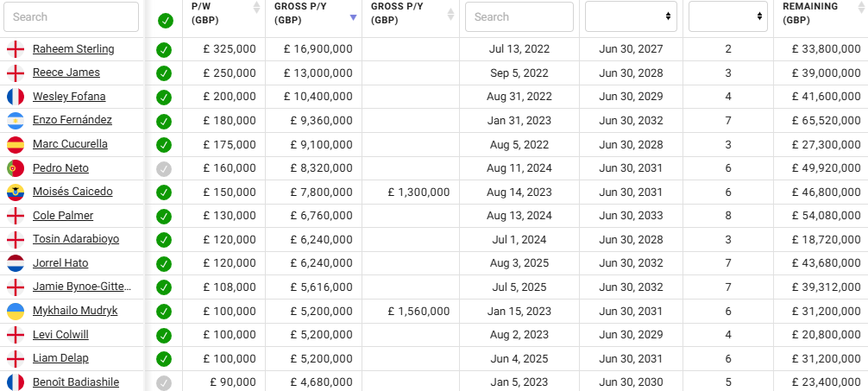868x391 pixels.
Task: Toggle the green checkmark in the header row
Action: pos(166,20)
